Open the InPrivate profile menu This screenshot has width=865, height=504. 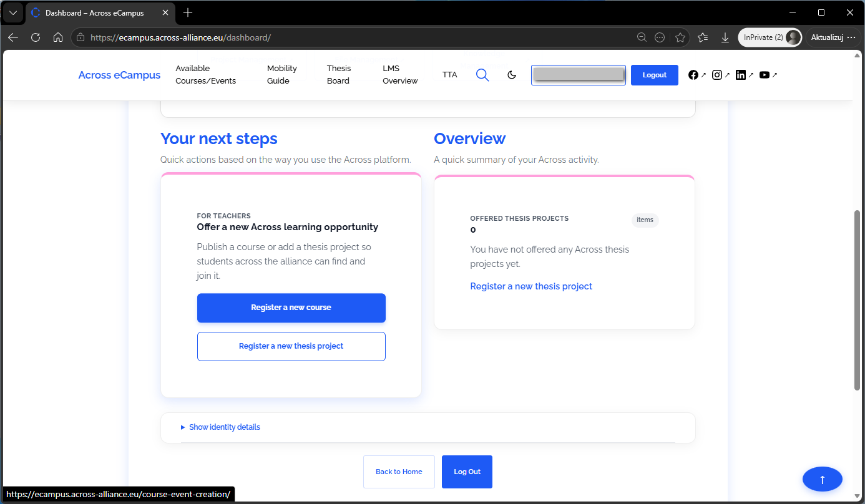tap(770, 37)
